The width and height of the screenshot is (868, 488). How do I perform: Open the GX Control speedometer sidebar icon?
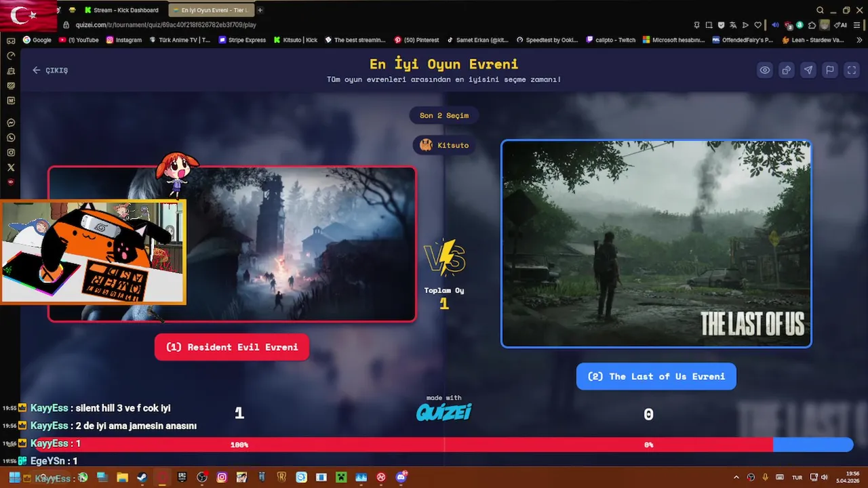pyautogui.click(x=11, y=55)
